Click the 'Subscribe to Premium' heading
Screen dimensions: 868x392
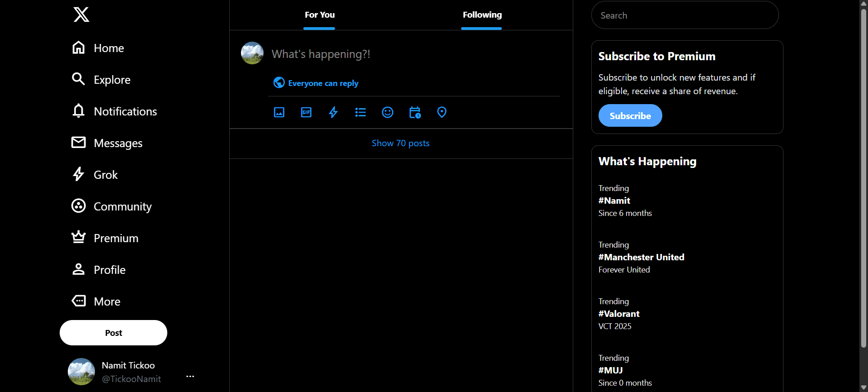pyautogui.click(x=657, y=57)
